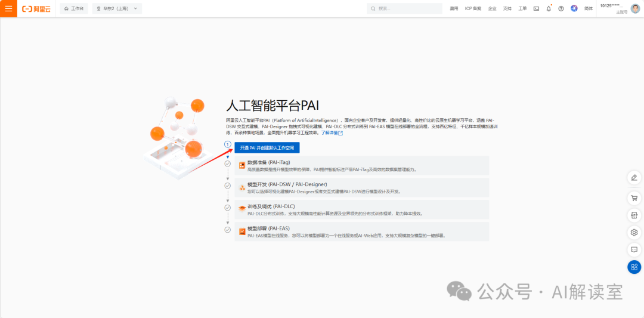Open the API tool floating button
The image size is (644, 318).
[634, 215]
